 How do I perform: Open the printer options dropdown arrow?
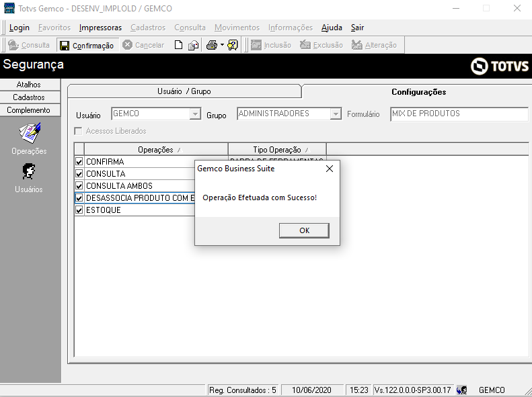(x=222, y=45)
